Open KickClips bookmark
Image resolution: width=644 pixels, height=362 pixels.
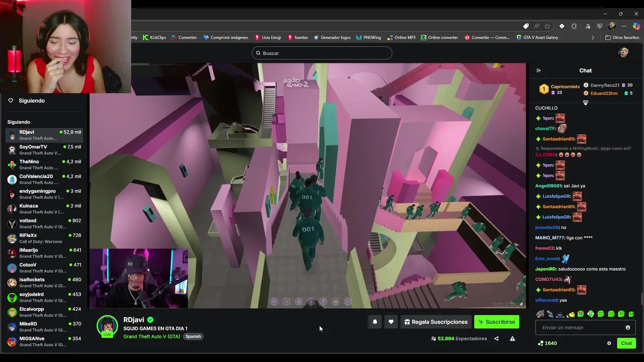pos(154,37)
